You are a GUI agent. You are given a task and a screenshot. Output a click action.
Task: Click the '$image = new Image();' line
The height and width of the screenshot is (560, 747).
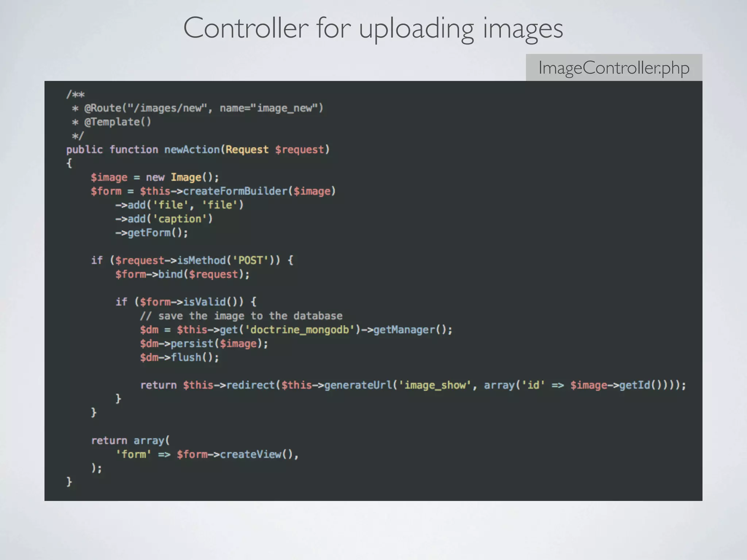pos(155,178)
